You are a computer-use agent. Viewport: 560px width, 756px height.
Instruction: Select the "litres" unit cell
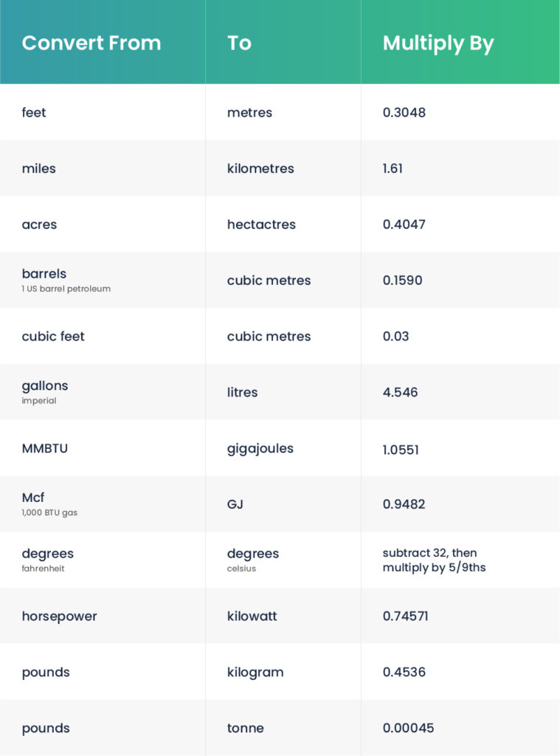[x=243, y=392]
